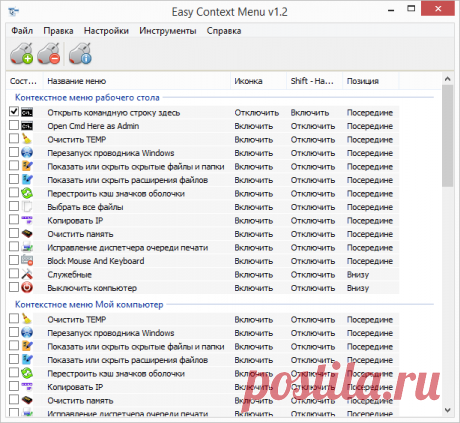The image size is (460, 423).
Task: Click the Позиция column header
Action: pos(371,81)
